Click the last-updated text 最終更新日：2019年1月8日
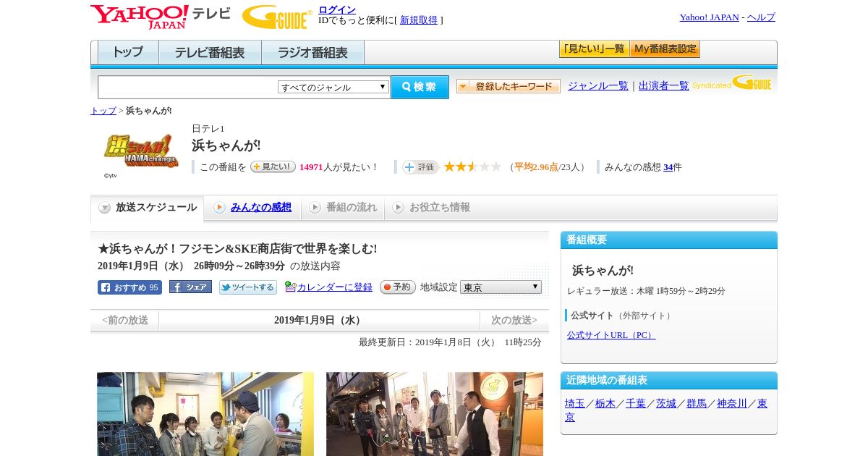The image size is (868, 456). pyautogui.click(x=450, y=342)
